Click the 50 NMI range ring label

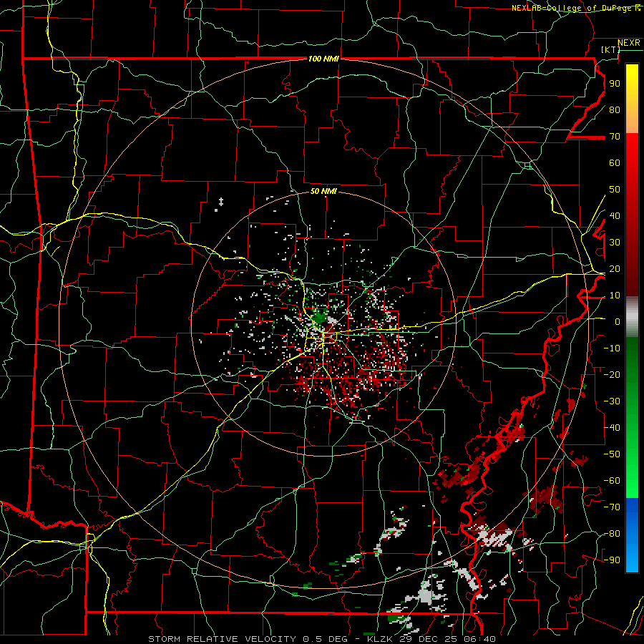pos(323,191)
